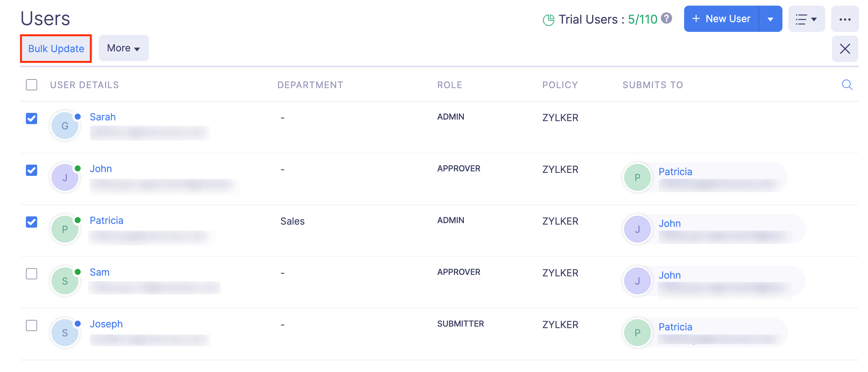Open the ellipsis options menu at top right
The image size is (868, 372).
pyautogui.click(x=845, y=19)
